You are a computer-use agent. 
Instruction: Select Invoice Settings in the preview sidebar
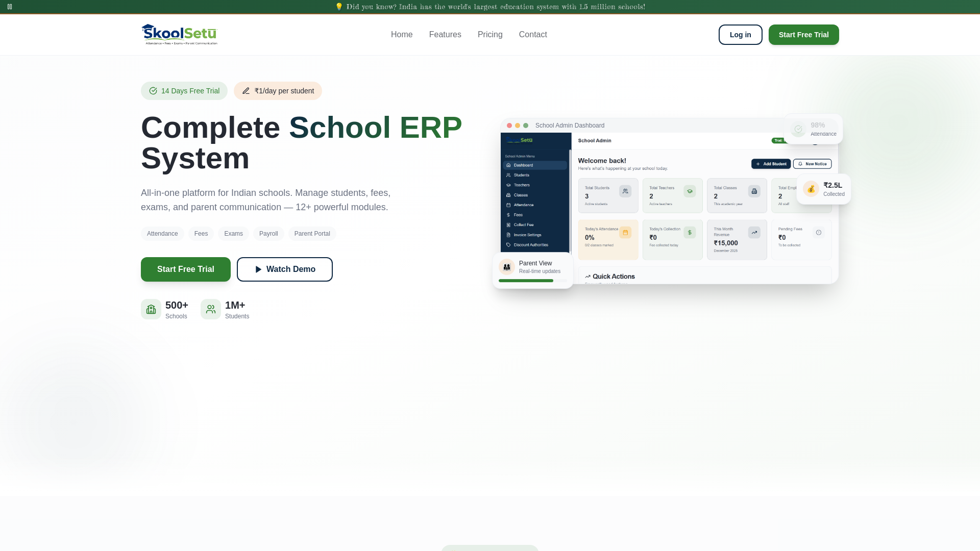tap(534, 235)
